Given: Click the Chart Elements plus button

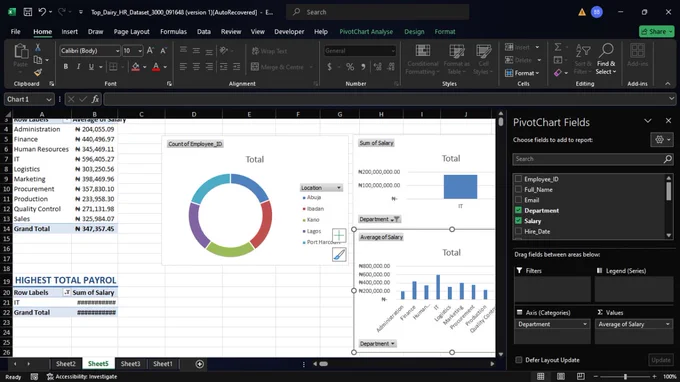Looking at the screenshot, I should point(339,235).
